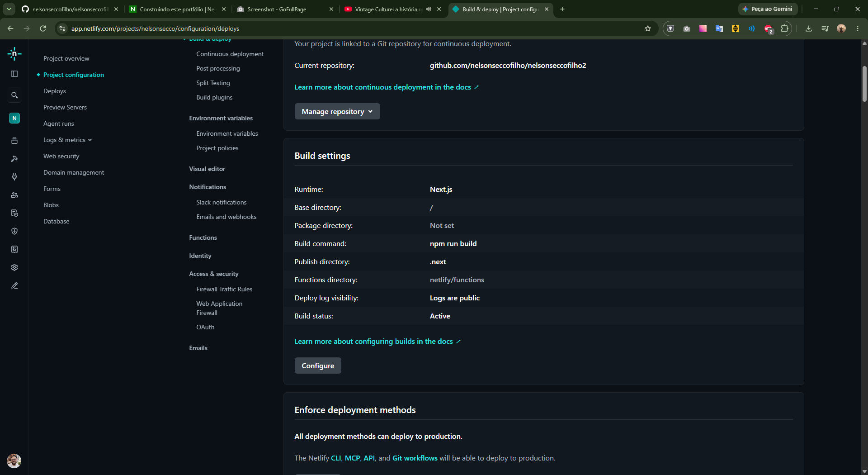
Task: Open Project policies section
Action: [x=217, y=148]
